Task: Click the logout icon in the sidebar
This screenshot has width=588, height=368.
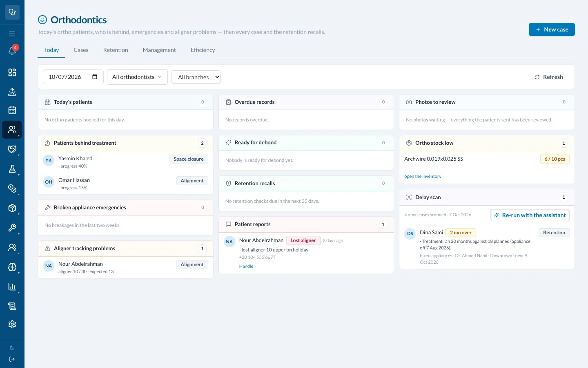Action: [x=12, y=359]
